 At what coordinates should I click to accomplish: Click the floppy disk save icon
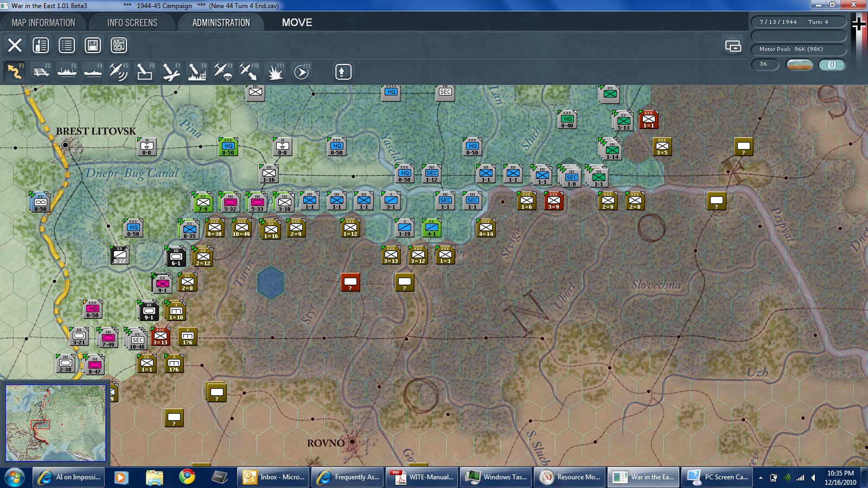pyautogui.click(x=93, y=45)
